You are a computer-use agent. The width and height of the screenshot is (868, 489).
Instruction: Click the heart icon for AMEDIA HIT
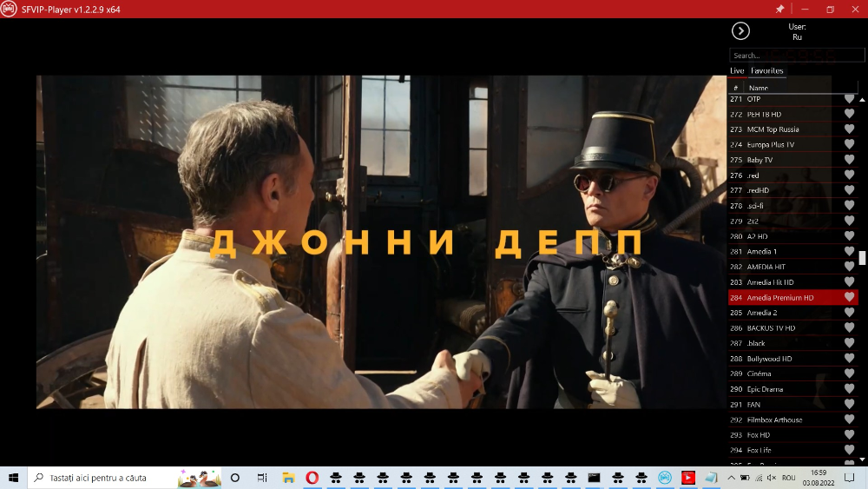coord(849,267)
